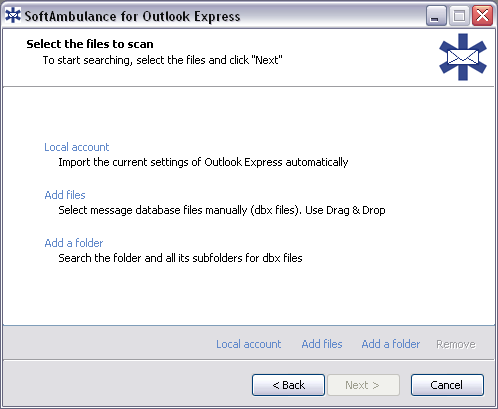This screenshot has width=498, height=409.
Task: Click Local account in the bottom action bar
Action: pyautogui.click(x=249, y=344)
